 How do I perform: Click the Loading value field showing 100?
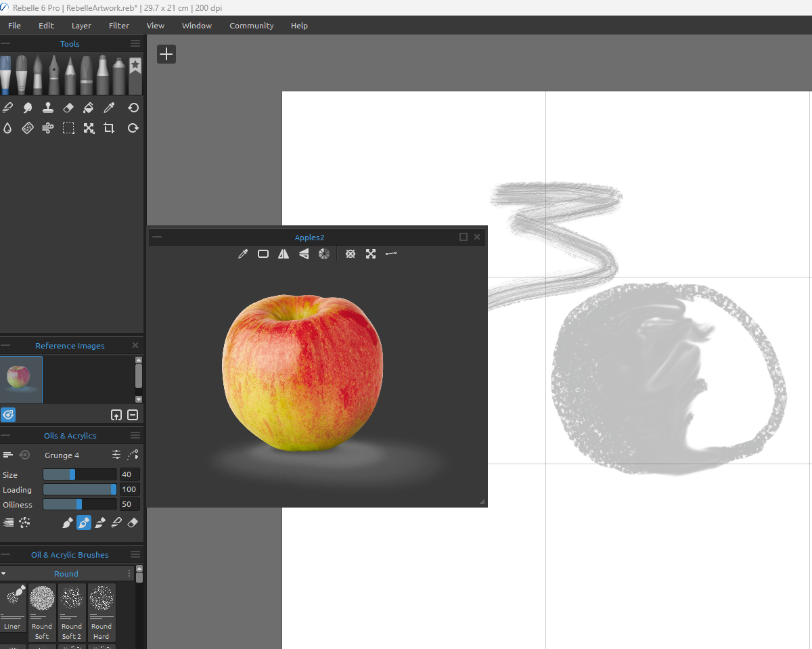click(130, 489)
